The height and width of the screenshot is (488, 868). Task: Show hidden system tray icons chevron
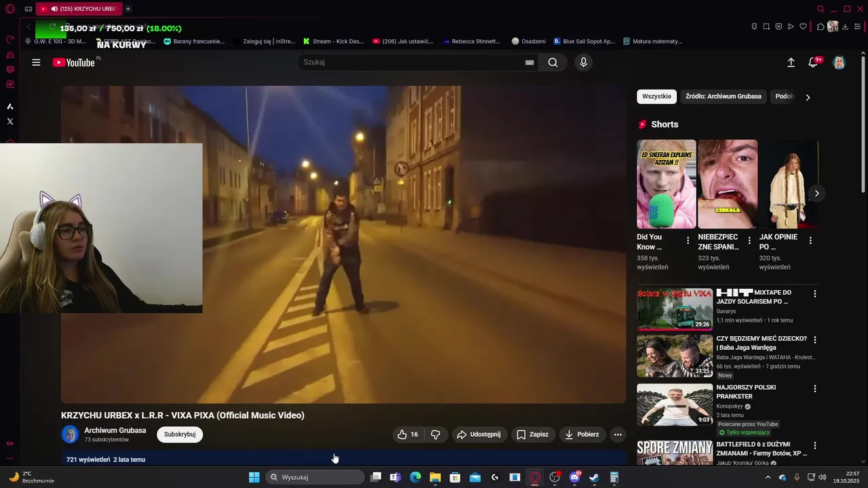(768, 477)
